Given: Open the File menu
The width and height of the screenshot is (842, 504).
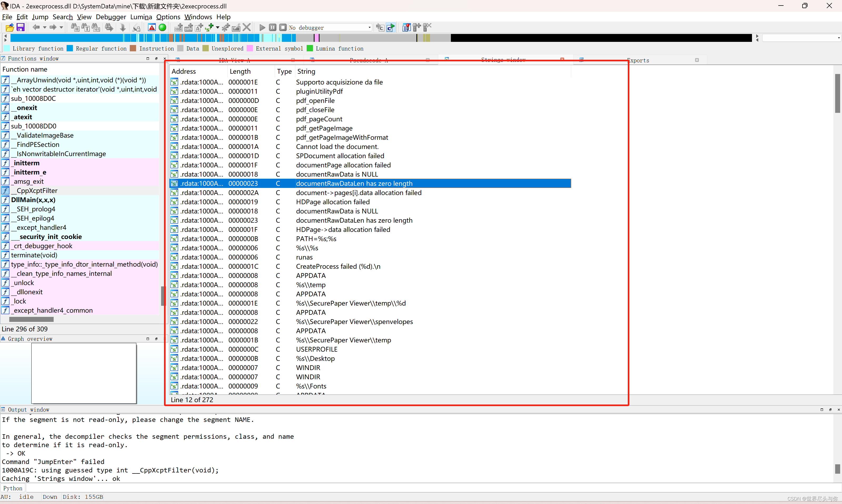Looking at the screenshot, I should (7, 17).
